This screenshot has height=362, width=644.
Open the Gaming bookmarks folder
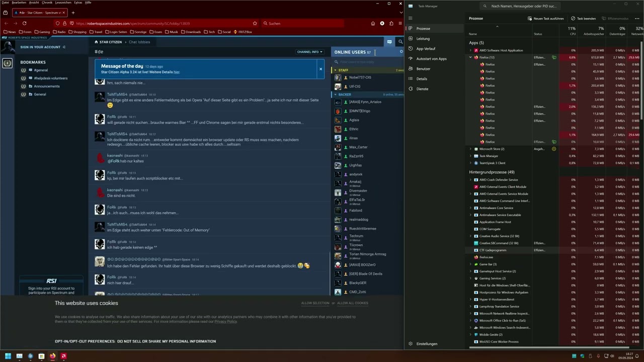point(42,32)
